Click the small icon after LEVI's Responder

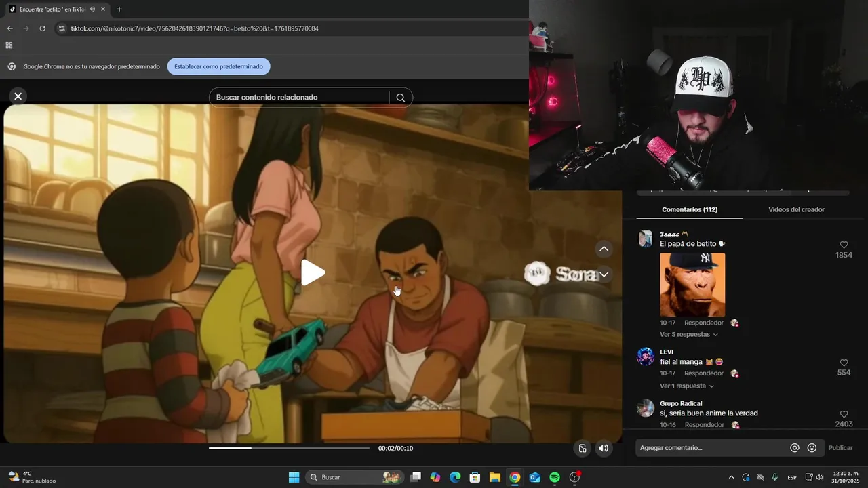tap(734, 373)
